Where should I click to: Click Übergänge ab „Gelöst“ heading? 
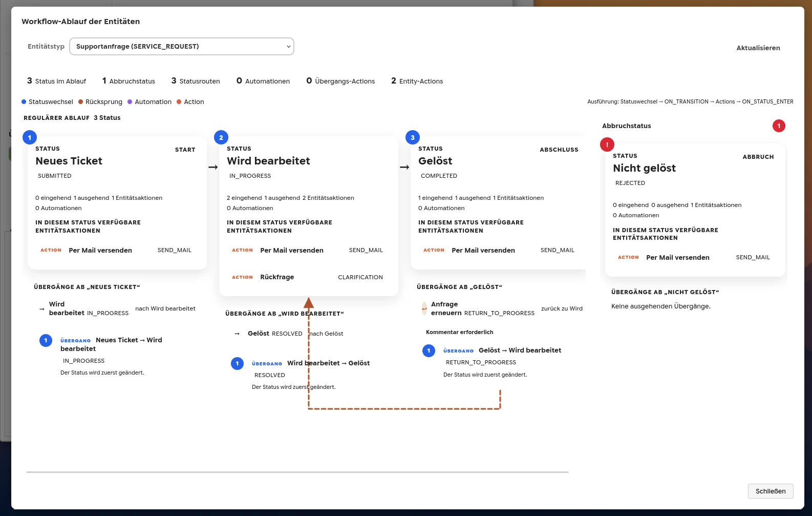tap(459, 287)
